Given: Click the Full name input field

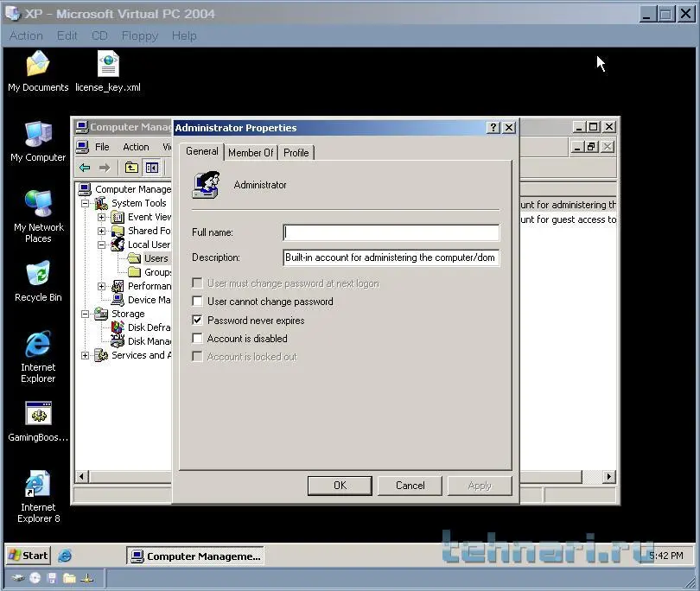Looking at the screenshot, I should pos(391,232).
